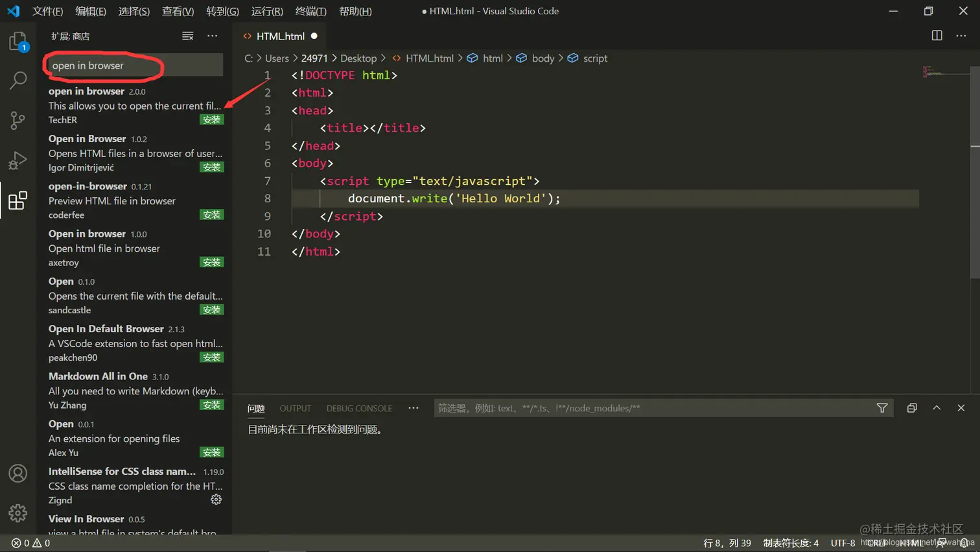Install open in browser by TechER
The height and width of the screenshot is (552, 980).
pos(212,120)
